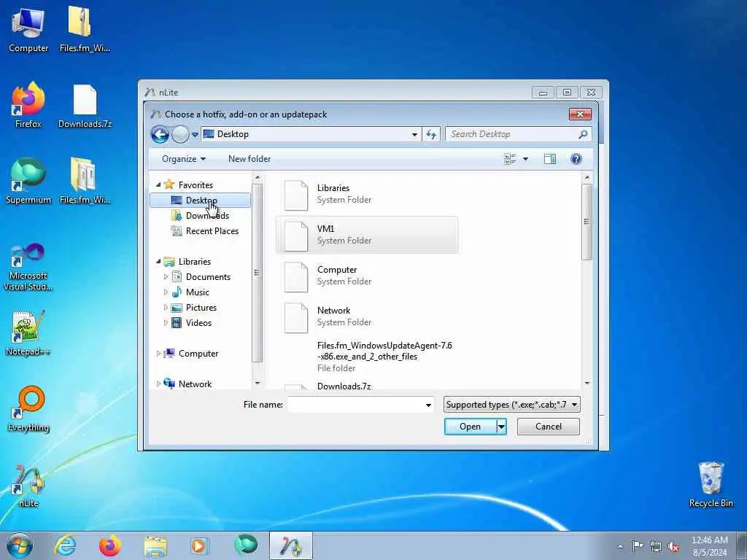Expand the address bar history dropdown

pyautogui.click(x=414, y=135)
